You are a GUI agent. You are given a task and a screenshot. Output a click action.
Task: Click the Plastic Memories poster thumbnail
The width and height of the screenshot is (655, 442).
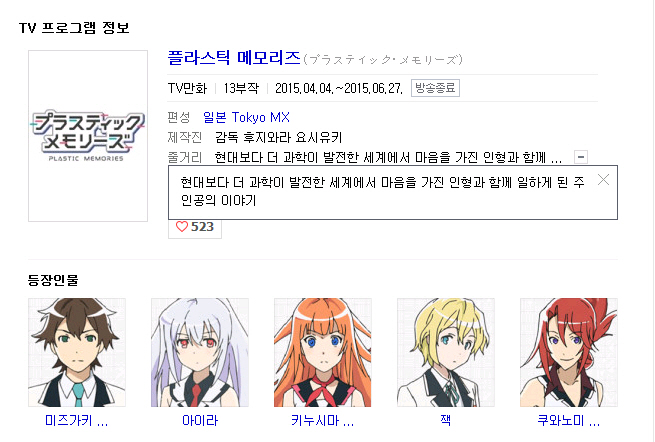click(88, 136)
